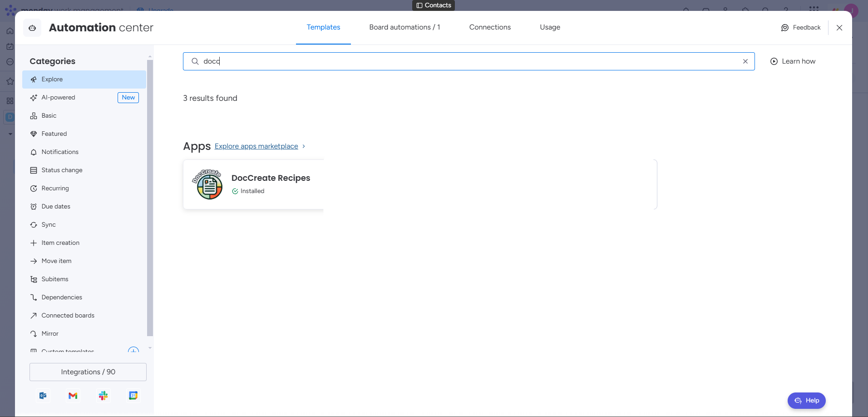The height and width of the screenshot is (417, 868).
Task: Click the Status change list icon
Action: point(34,170)
